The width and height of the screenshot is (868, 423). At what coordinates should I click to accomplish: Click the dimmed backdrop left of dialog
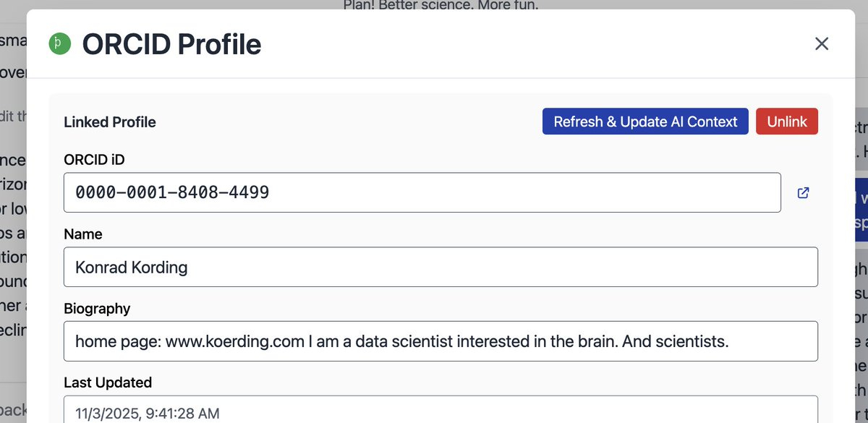[12, 217]
